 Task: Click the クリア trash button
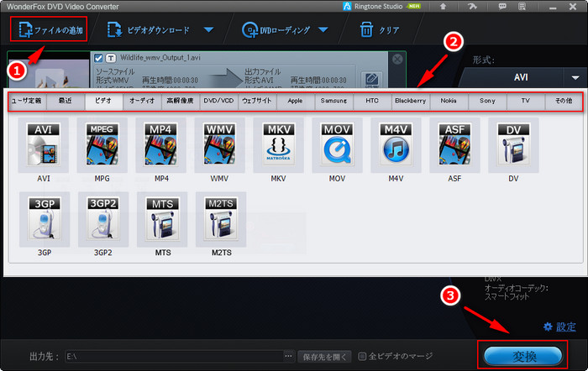pos(380,29)
